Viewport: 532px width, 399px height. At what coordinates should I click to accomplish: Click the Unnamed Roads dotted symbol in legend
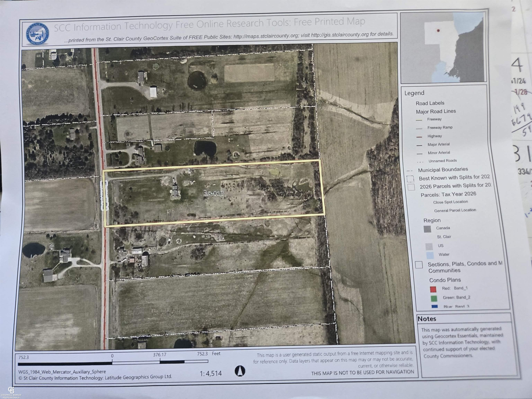click(x=420, y=162)
